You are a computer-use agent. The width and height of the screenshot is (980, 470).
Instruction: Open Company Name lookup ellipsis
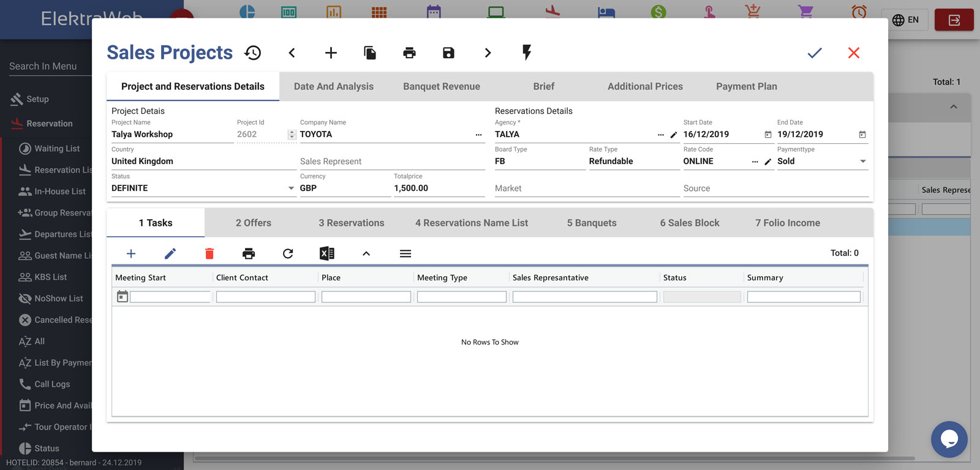coord(479,135)
